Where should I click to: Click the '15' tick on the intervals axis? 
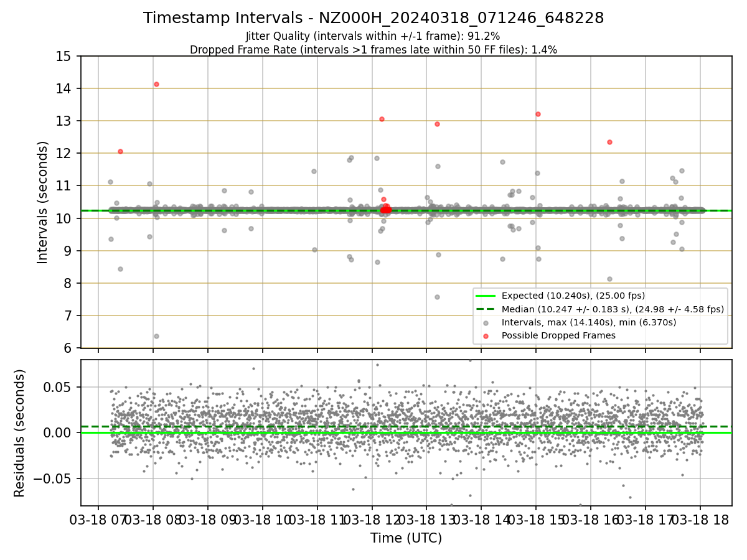tap(64, 56)
